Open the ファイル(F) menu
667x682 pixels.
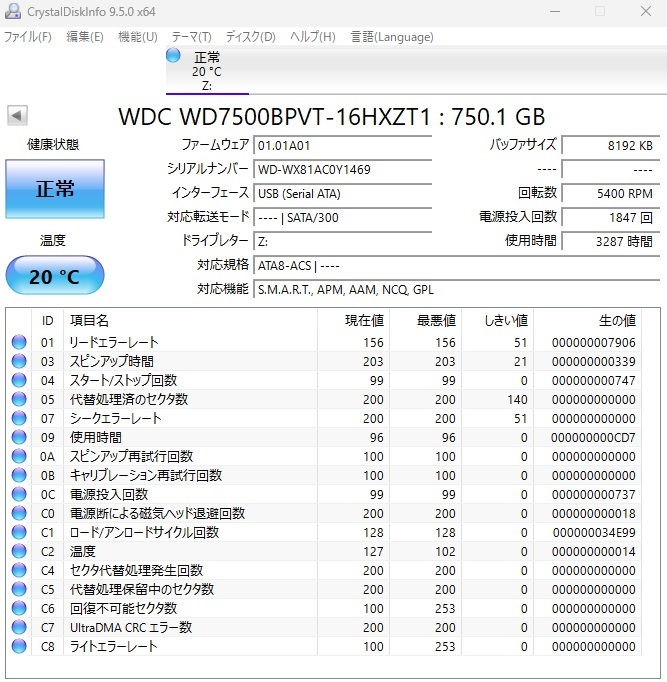[x=28, y=37]
